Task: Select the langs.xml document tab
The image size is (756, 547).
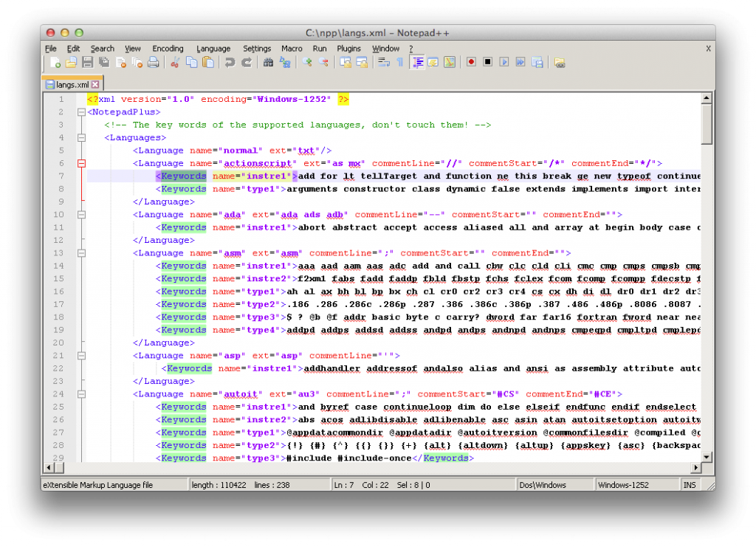Action: 72,84
